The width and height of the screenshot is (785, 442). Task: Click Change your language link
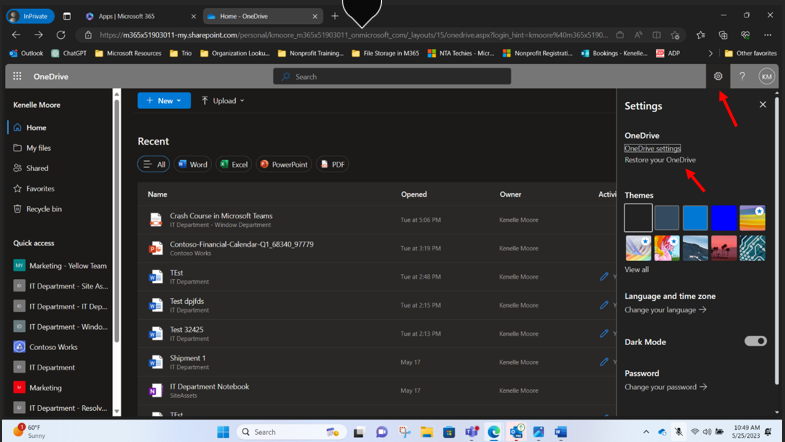tap(665, 310)
